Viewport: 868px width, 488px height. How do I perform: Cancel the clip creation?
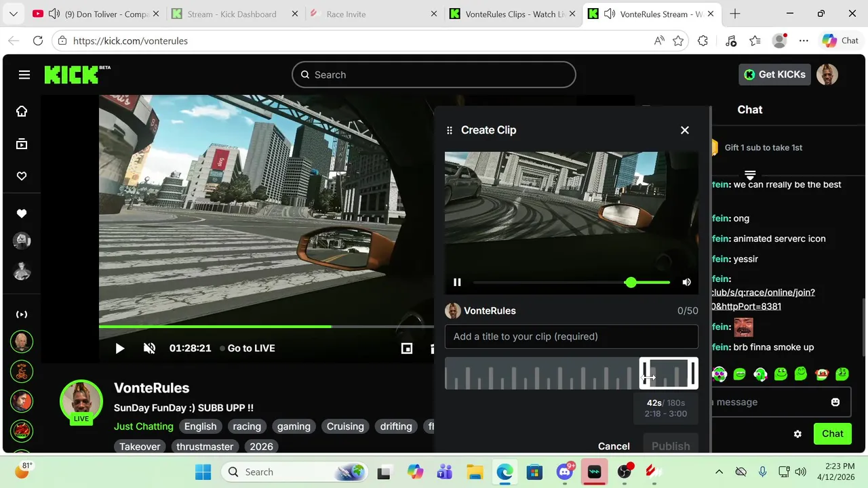614,446
